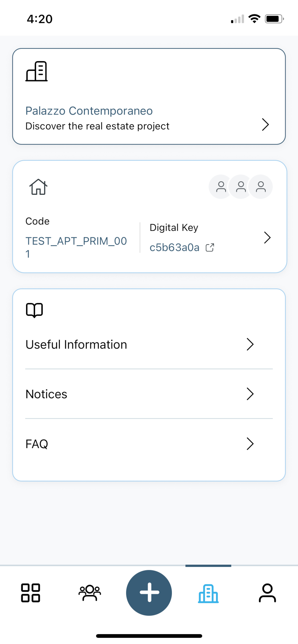The height and width of the screenshot is (644, 298).
Task: Open the dashboard grid tab icon
Action: 30,593
